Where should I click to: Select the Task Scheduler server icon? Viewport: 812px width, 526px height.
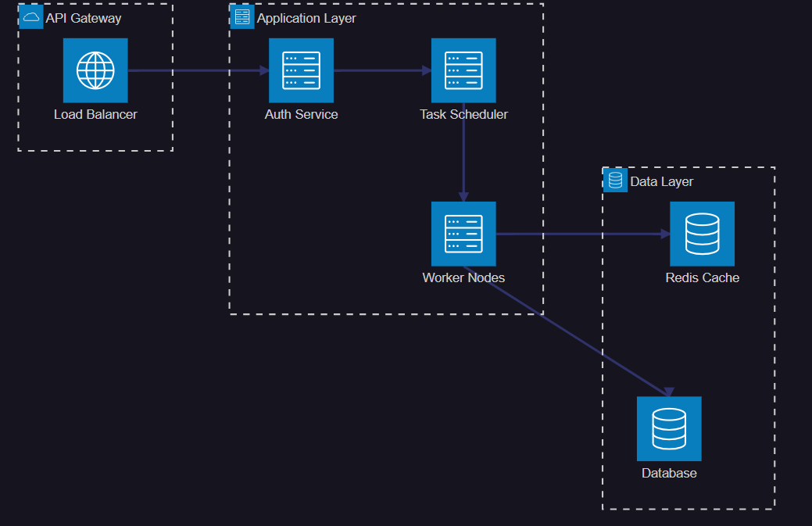463,70
